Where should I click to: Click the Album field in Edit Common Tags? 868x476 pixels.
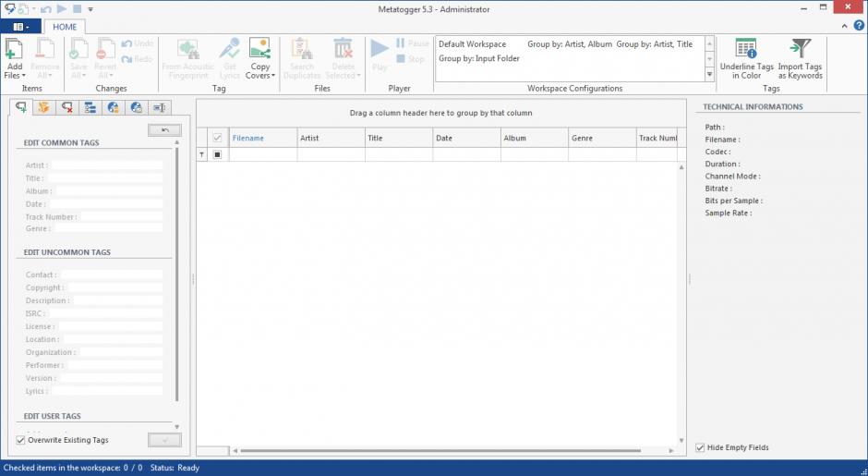pyautogui.click(x=109, y=191)
